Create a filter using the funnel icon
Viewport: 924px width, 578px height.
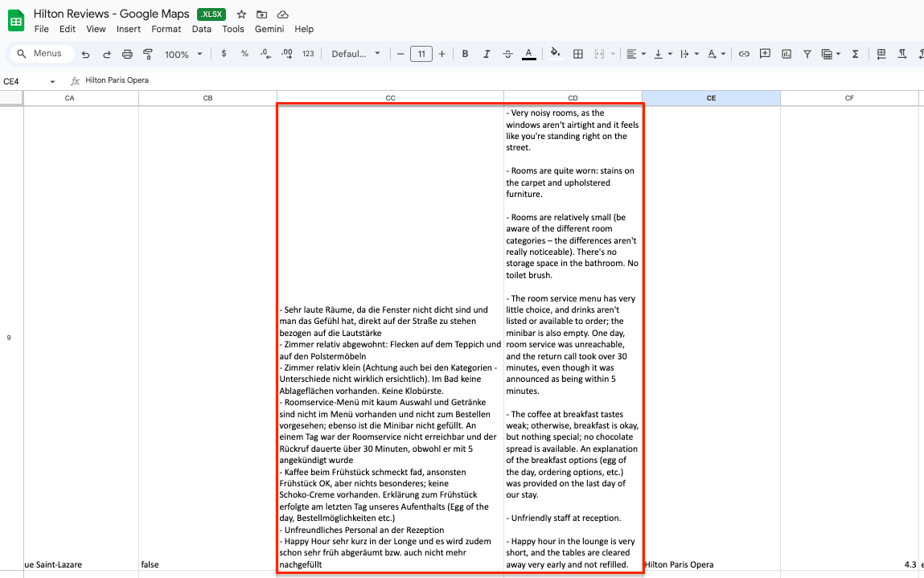[x=807, y=54]
